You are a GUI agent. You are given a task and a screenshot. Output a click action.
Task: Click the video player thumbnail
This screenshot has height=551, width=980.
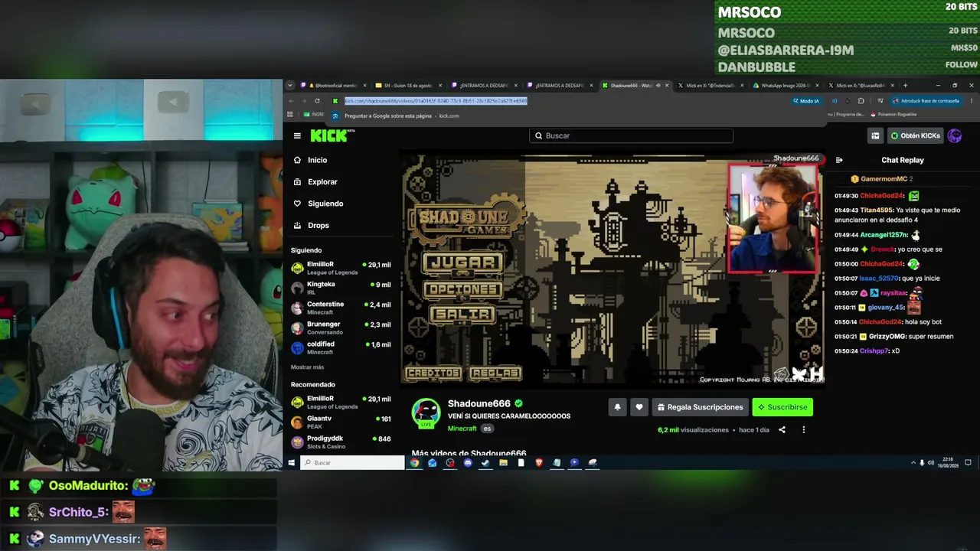[x=612, y=268]
